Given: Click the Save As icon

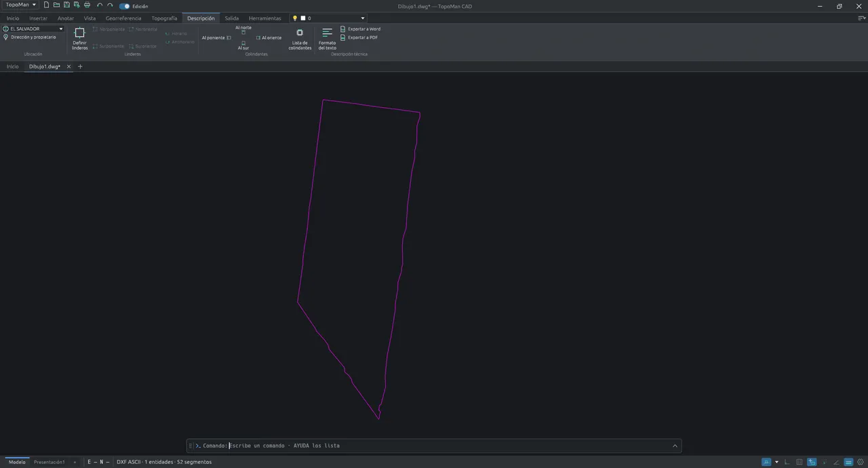Looking at the screenshot, I should coord(77,5).
